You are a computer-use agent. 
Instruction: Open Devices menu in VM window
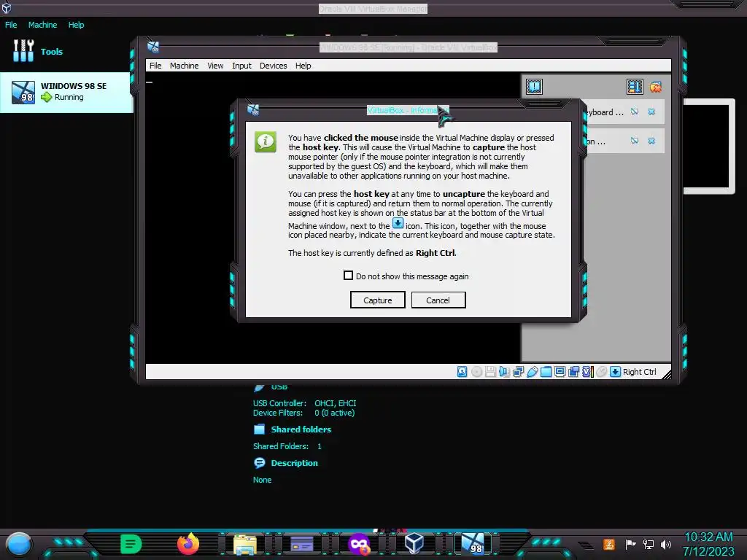273,66
